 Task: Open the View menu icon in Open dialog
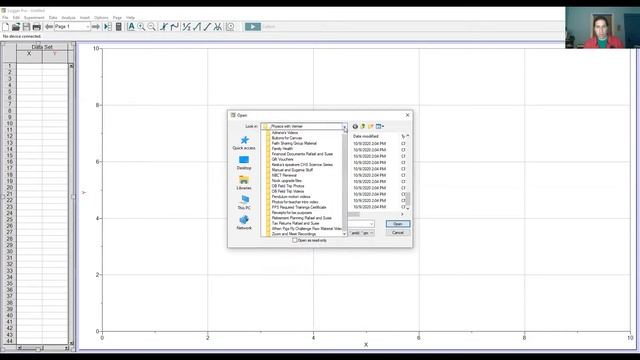tap(380, 127)
